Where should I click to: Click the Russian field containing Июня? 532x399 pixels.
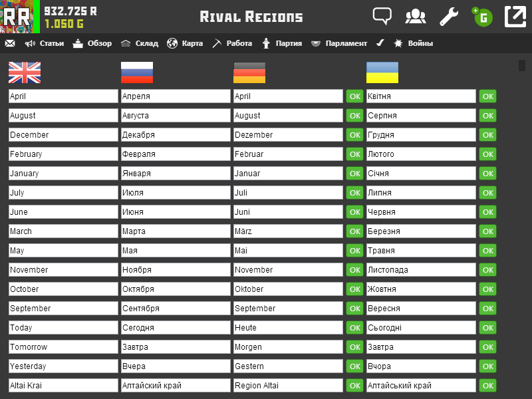coord(176,212)
